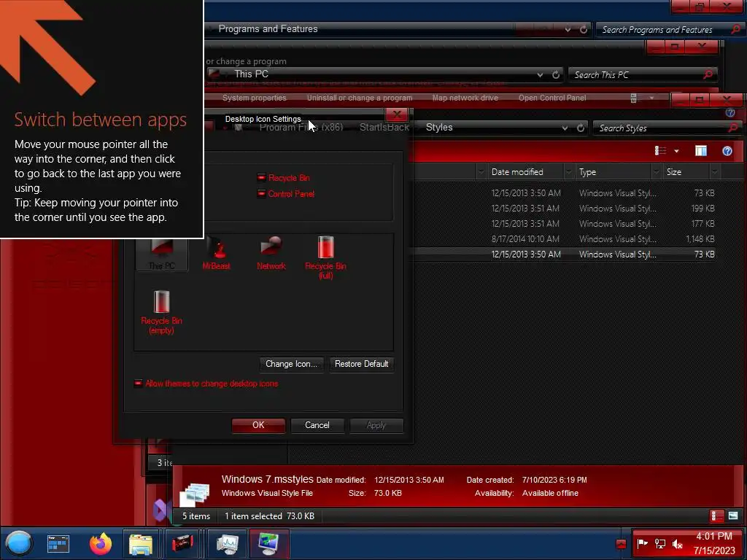This screenshot has height=560, width=747.
Task: Confirm with the OK button
Action: click(x=258, y=425)
